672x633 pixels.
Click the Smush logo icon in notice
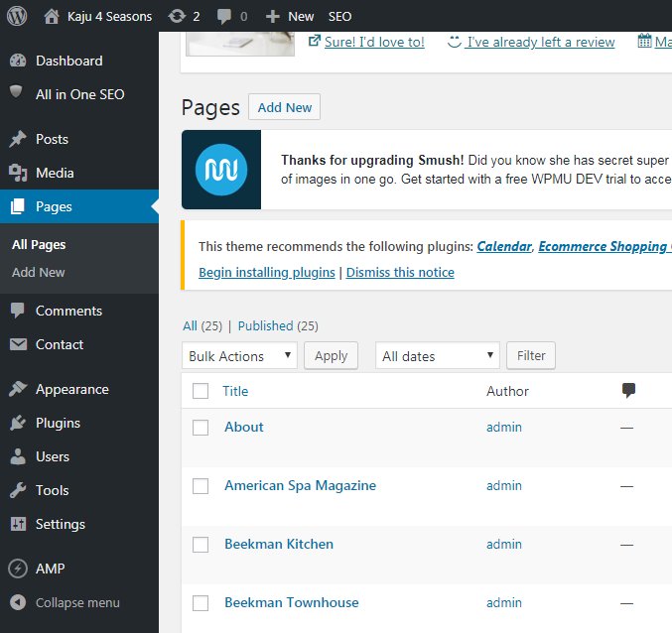coord(221,170)
